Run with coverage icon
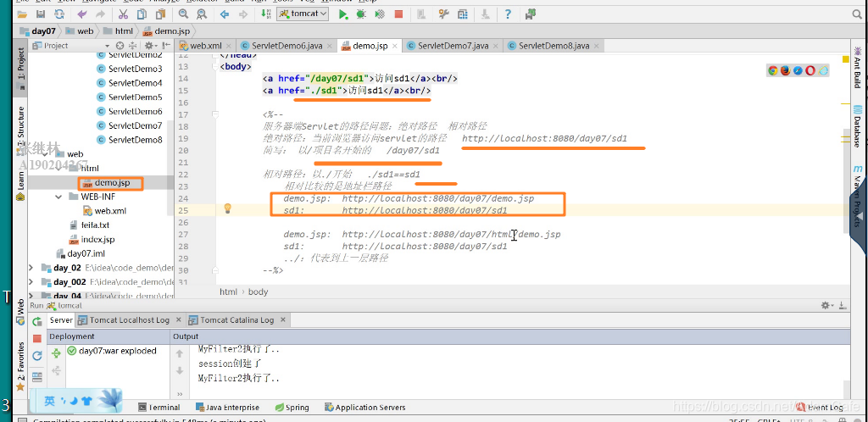This screenshot has height=422, width=868. click(x=379, y=14)
